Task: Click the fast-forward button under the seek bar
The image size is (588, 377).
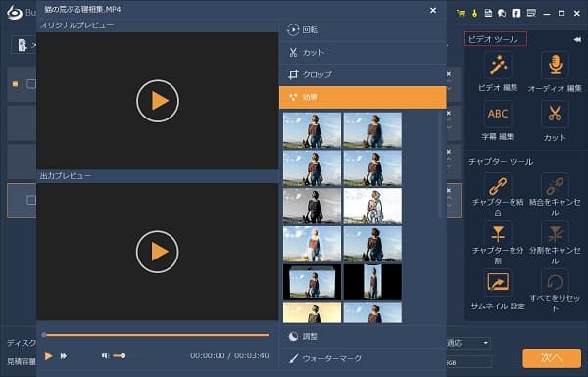Action: point(64,356)
